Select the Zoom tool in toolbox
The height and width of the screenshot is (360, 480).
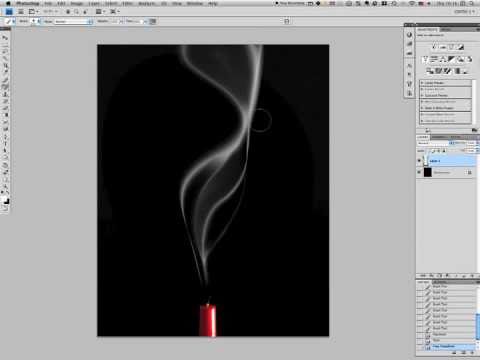coord(5,186)
